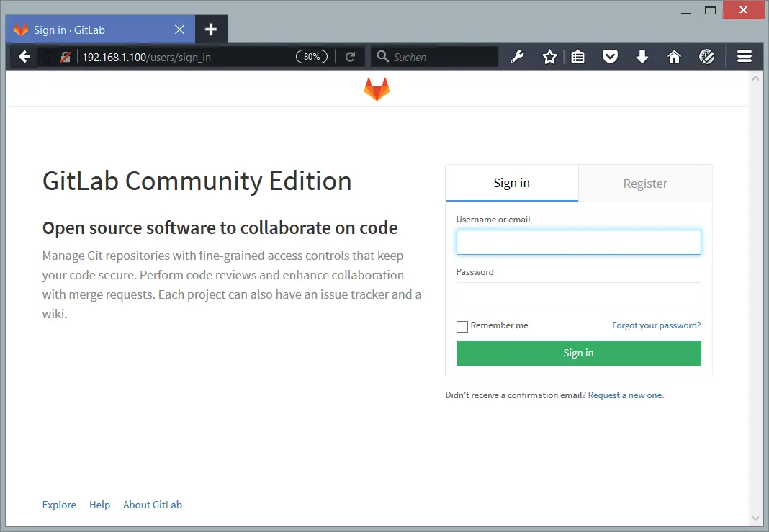Click the scrollbar up arrow
The width and height of the screenshot is (769, 532).
(x=755, y=78)
